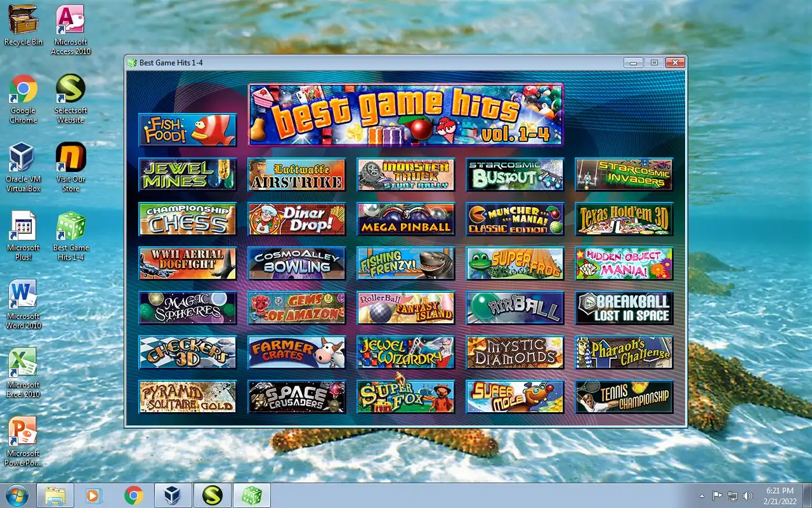Open Championship Chess game

pyautogui.click(x=188, y=219)
